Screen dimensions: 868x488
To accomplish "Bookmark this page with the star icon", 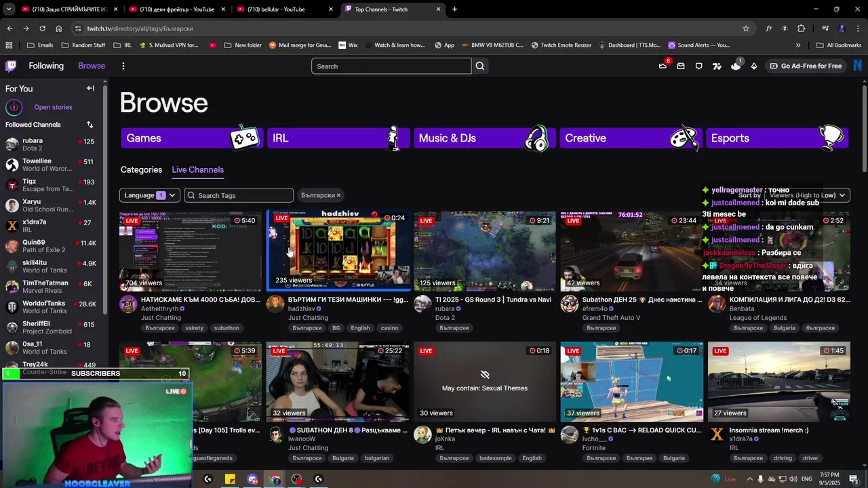I will tap(746, 28).
